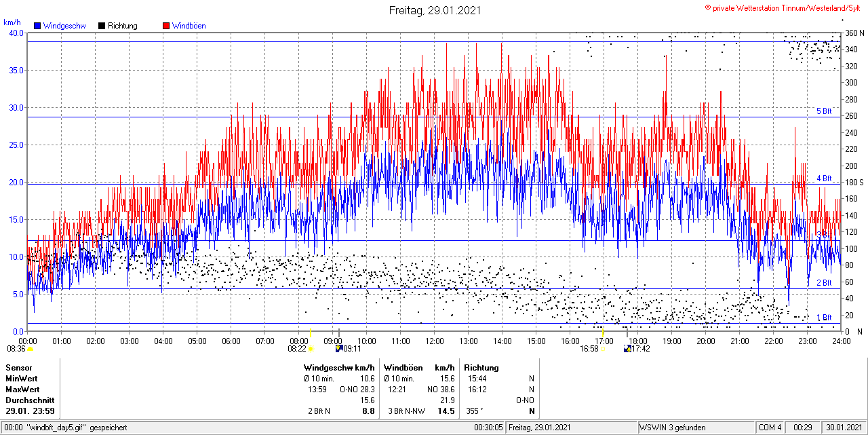Click the moon icon beside 09:11
Viewport: 868px width, 435px height.
[339, 349]
